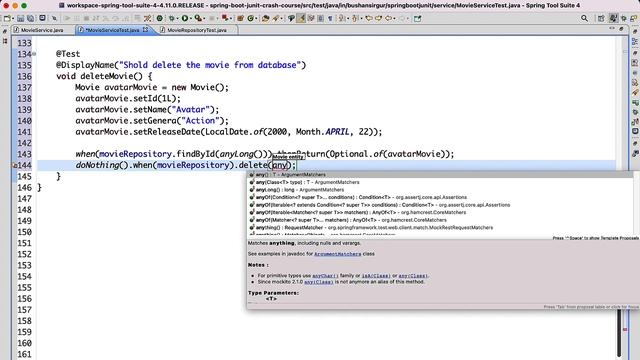
Task: Click the New Java Package icon
Action: (x=240, y=18)
